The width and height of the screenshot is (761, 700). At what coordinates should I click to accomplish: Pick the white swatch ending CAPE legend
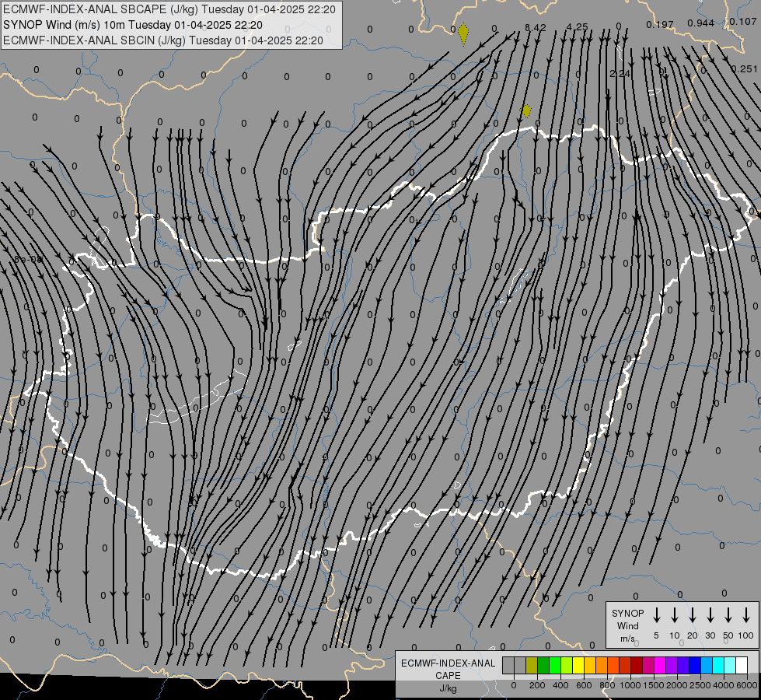click(x=742, y=665)
